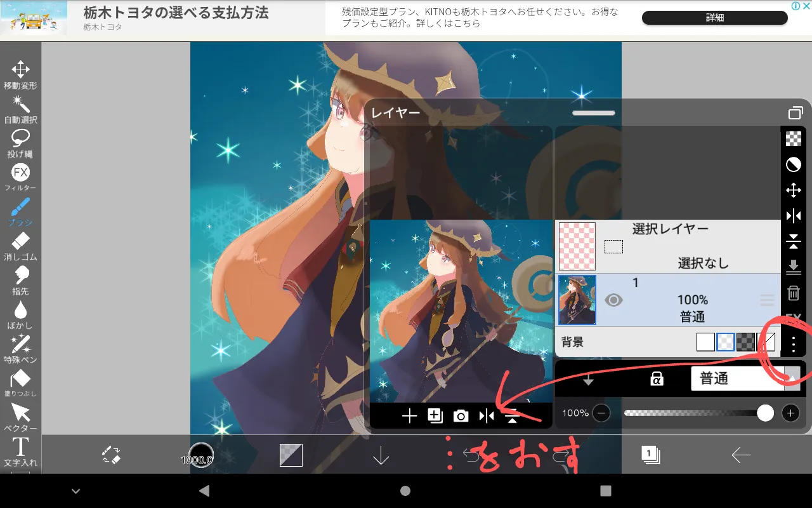Select layer 1 thumbnail
Image resolution: width=812 pixels, height=508 pixels.
[x=577, y=300]
